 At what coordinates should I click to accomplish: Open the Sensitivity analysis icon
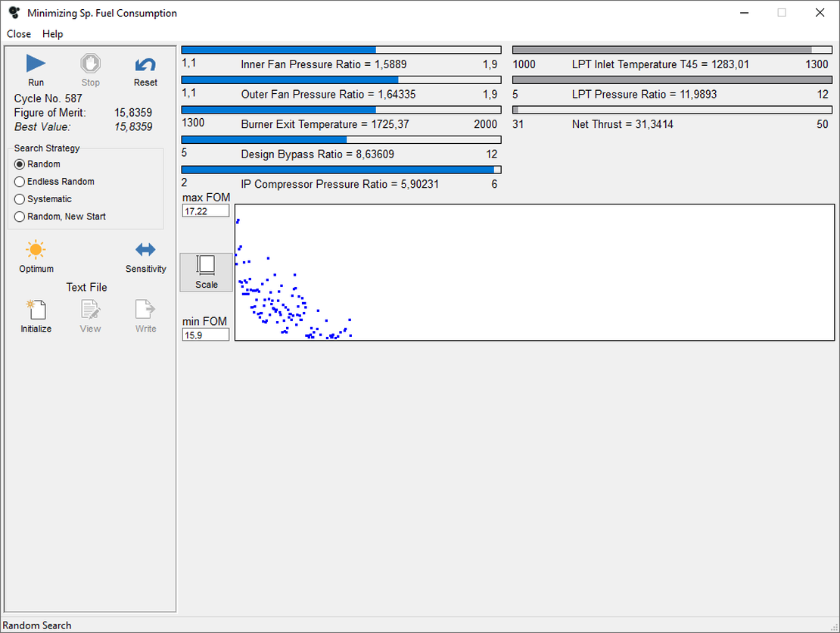click(145, 250)
